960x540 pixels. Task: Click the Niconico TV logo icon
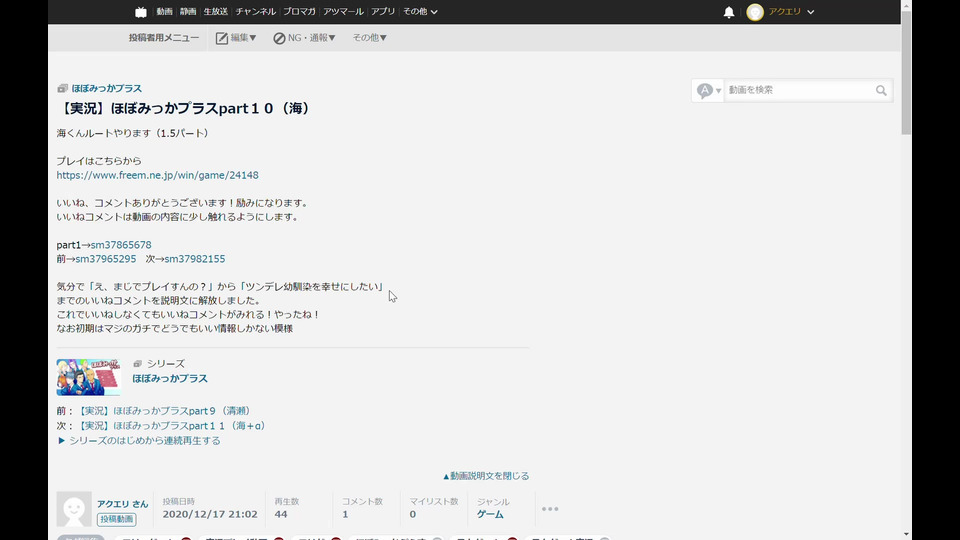point(141,12)
